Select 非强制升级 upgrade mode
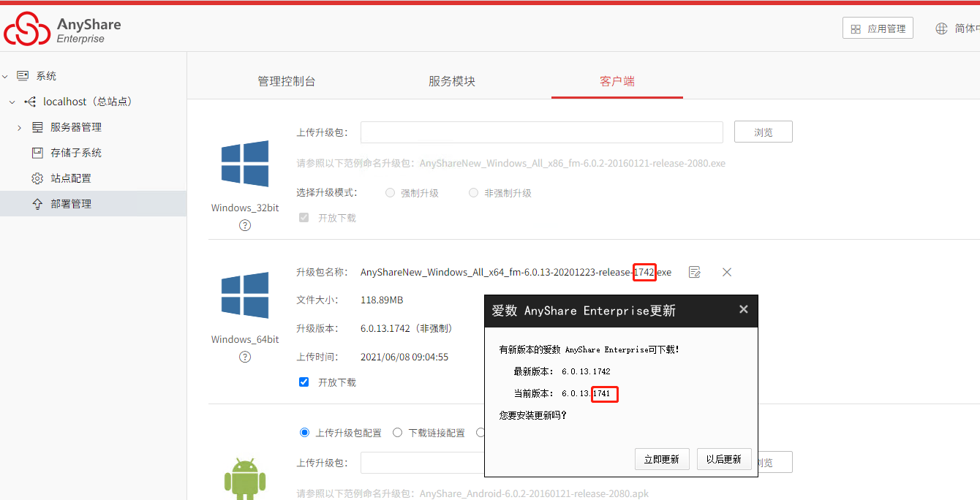This screenshot has width=980, height=500. point(474,193)
